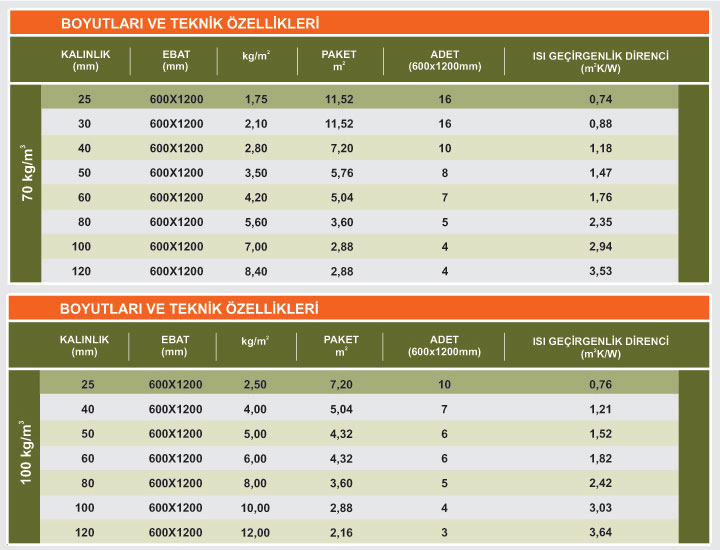Select the '2,16' package m² value

[341, 533]
